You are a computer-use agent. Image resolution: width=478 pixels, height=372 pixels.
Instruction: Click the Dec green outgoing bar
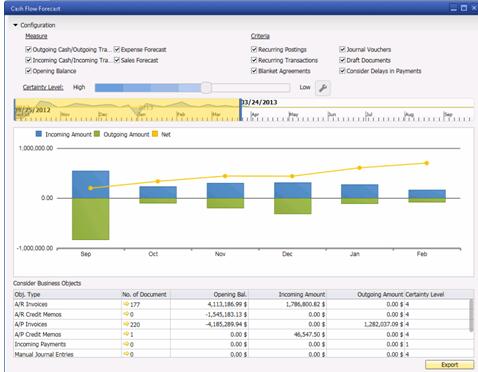(x=293, y=206)
